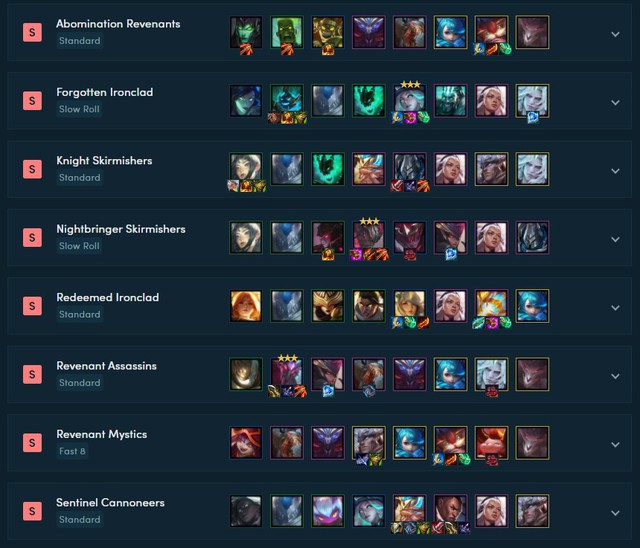Click the Fast 8 tag under Revenant Mystics

point(72,451)
